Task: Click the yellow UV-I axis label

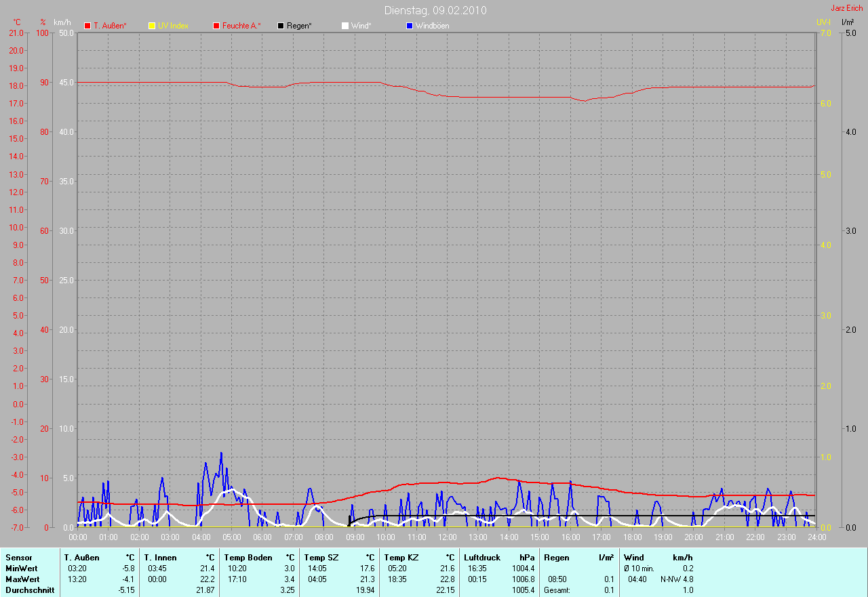Action: coord(823,22)
